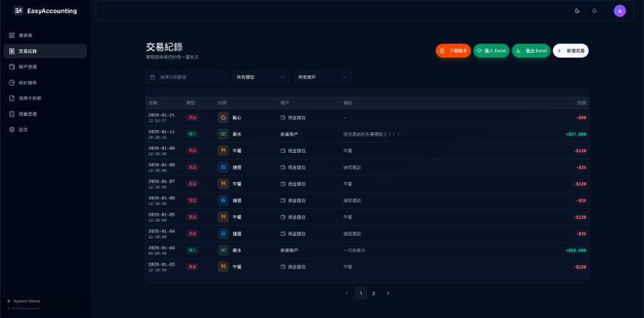
Task: Click the EasyAccounting logo
Action: (x=45, y=11)
